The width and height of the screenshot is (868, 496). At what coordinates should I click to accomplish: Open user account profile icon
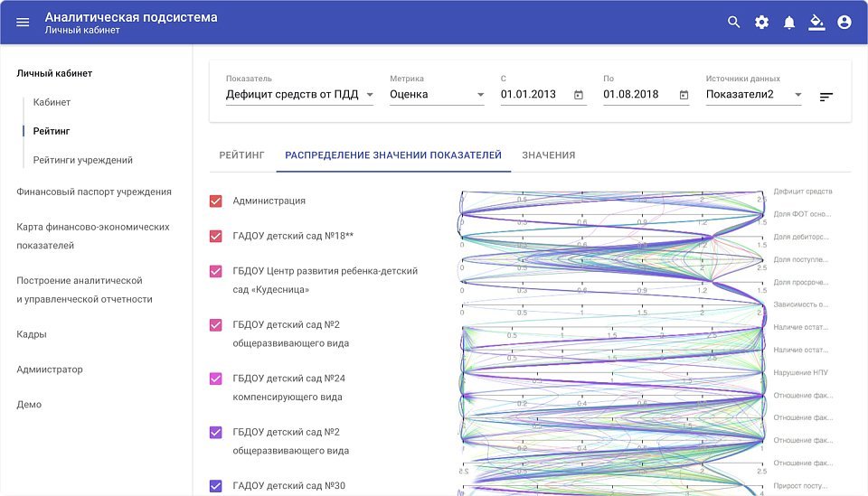click(844, 23)
